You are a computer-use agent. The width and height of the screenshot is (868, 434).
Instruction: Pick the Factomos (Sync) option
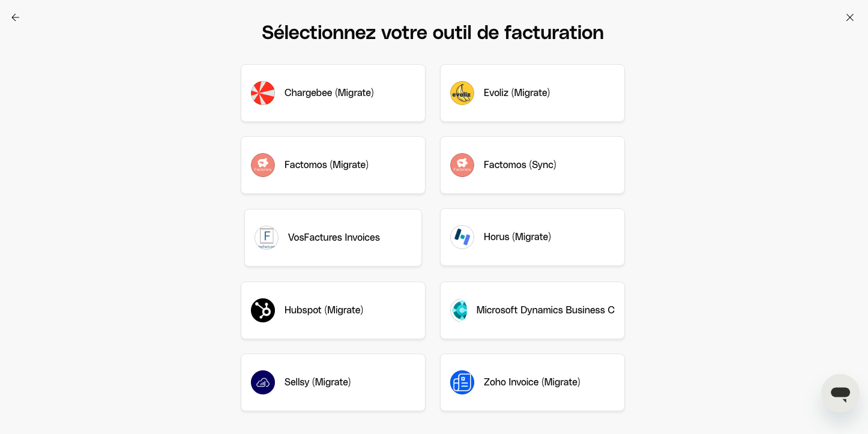532,165
